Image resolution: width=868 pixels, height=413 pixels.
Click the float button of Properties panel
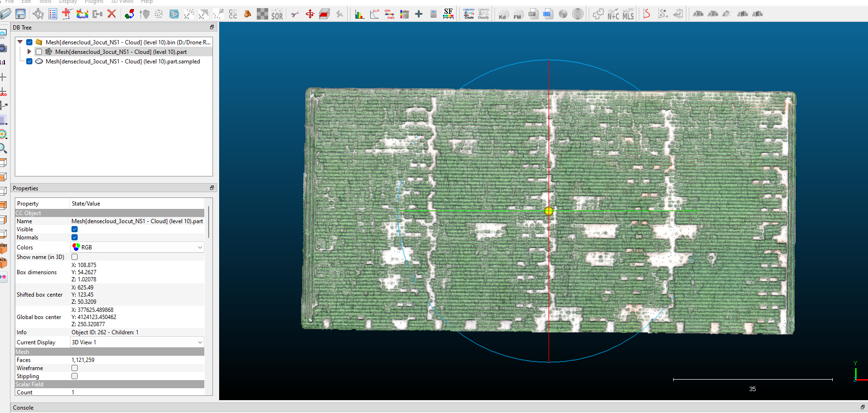(212, 188)
